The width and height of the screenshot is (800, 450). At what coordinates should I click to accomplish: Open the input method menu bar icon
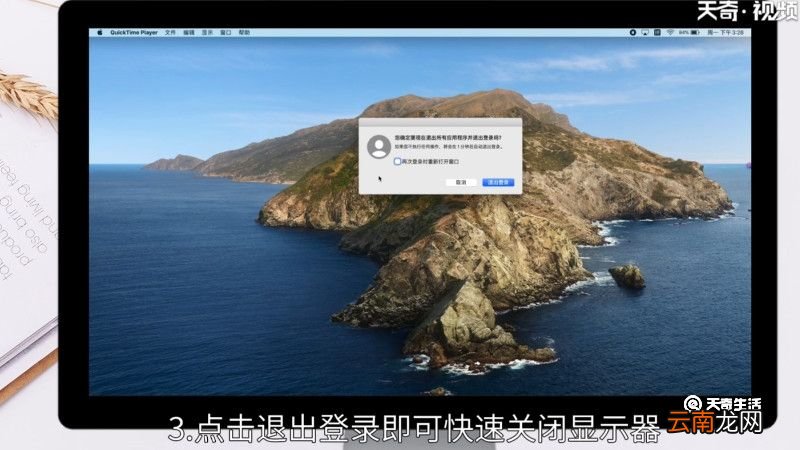[x=657, y=32]
